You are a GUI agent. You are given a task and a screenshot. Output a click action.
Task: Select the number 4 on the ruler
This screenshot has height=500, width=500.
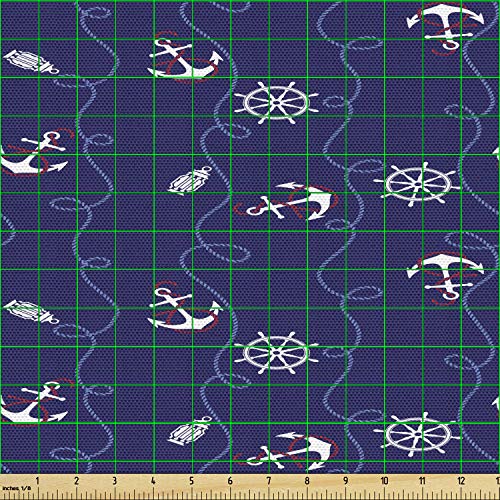(x=153, y=481)
